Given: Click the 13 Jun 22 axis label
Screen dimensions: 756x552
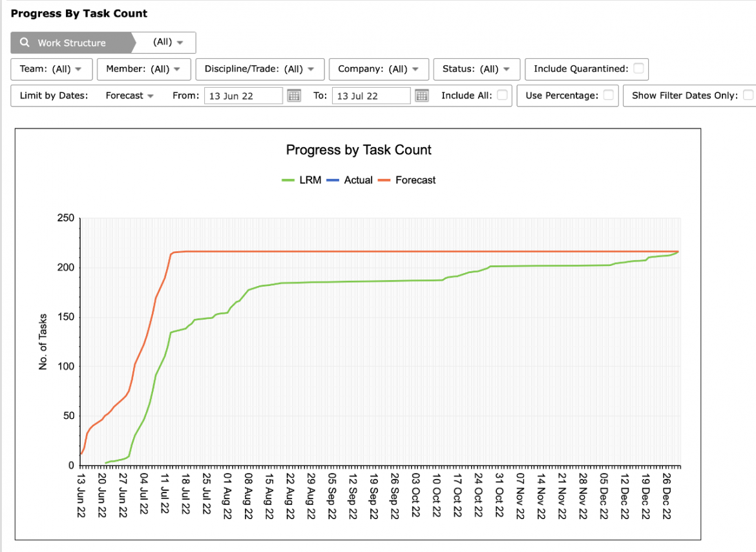Looking at the screenshot, I should click(x=81, y=495).
